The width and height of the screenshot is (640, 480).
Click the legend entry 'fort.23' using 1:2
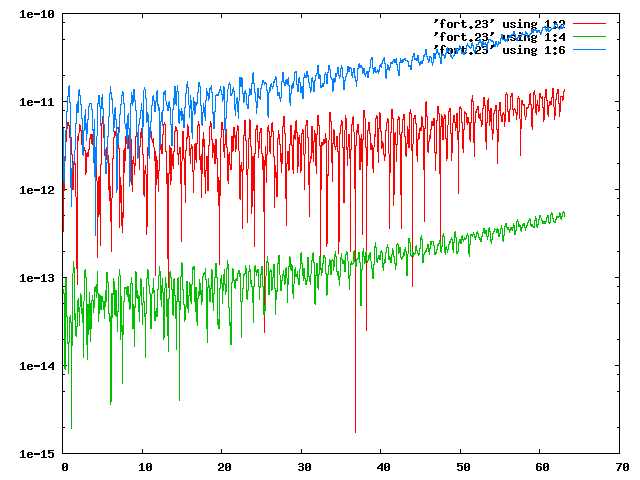pos(500,24)
